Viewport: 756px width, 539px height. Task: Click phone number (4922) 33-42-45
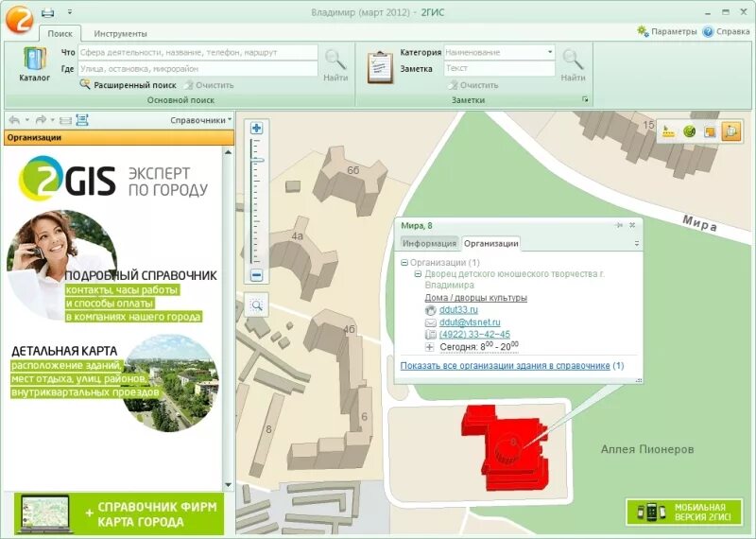474,334
